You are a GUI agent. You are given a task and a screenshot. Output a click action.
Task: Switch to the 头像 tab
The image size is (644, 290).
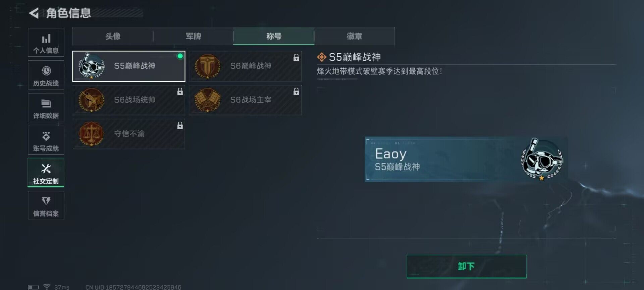coord(113,36)
